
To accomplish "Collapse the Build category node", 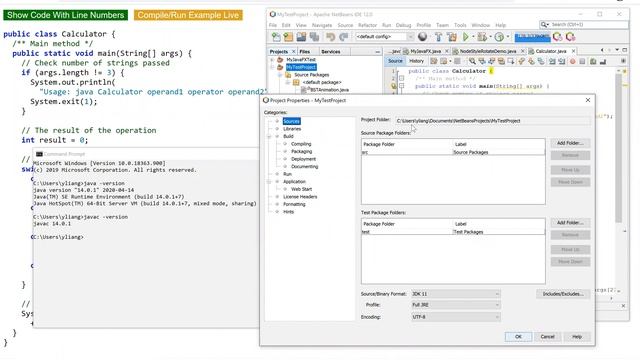I will pos(269,136).
